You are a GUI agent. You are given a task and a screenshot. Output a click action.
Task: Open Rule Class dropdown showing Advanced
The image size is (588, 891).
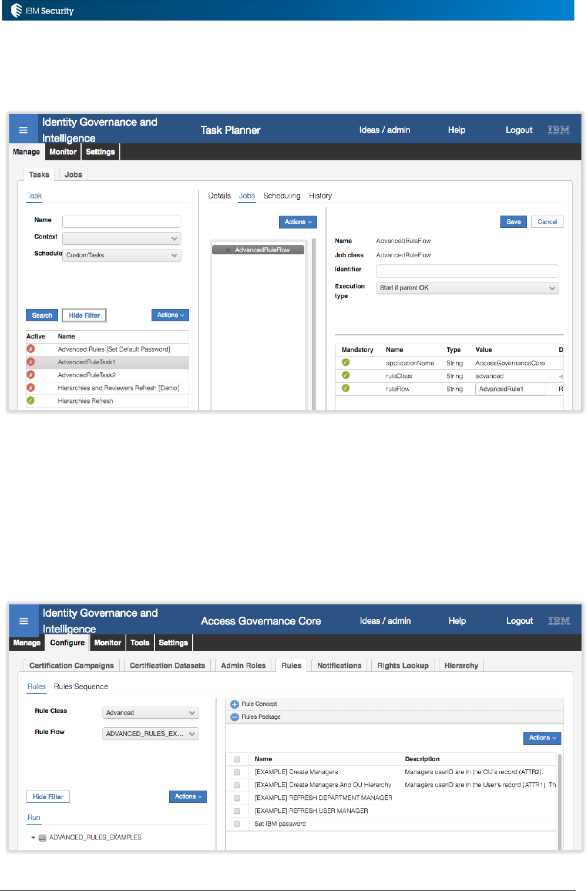pos(150,713)
